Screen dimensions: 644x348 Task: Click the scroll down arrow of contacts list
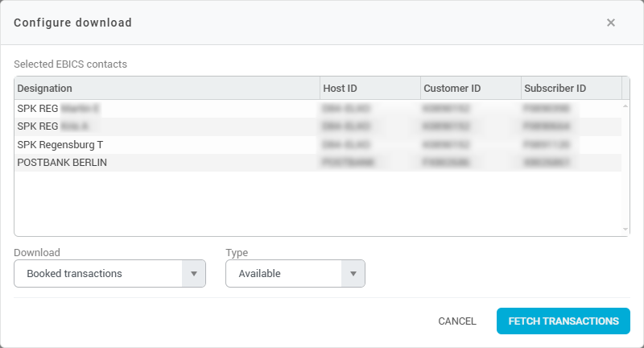[x=625, y=230]
